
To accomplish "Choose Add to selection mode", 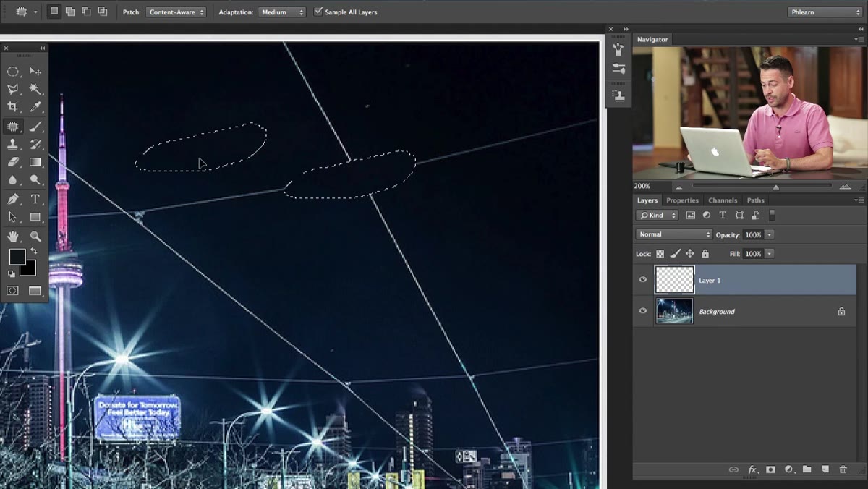I will [x=70, y=12].
